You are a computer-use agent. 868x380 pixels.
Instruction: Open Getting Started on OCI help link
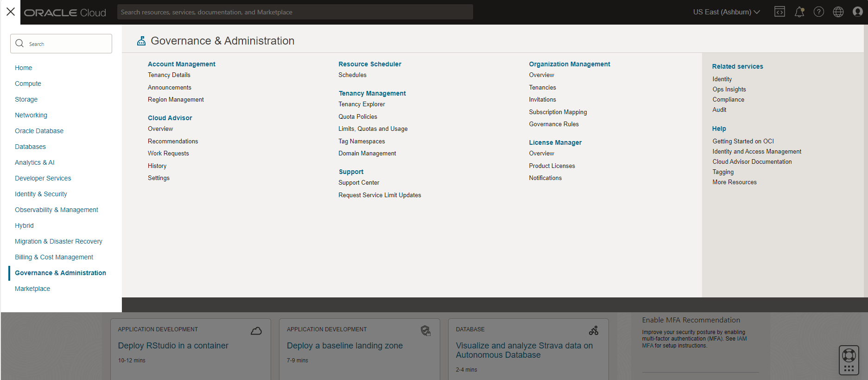[743, 142]
